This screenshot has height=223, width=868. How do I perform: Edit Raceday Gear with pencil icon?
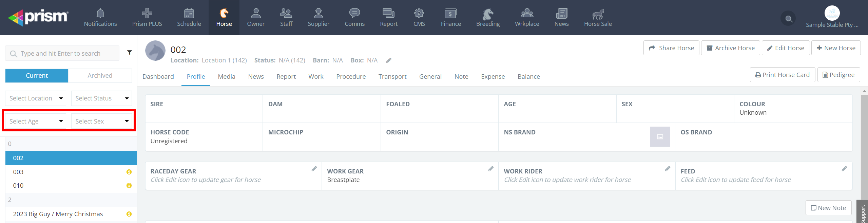pyautogui.click(x=314, y=169)
